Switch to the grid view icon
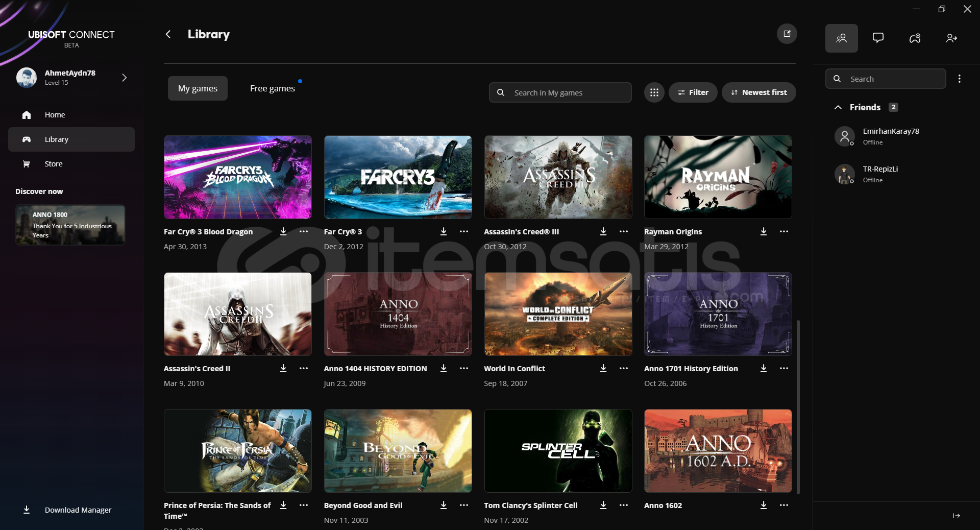This screenshot has width=980, height=530. (x=654, y=92)
